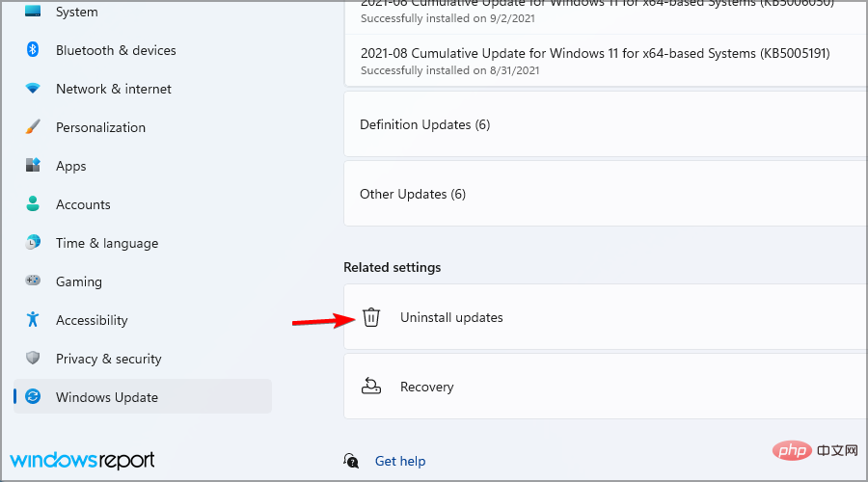Image resolution: width=868 pixels, height=482 pixels.
Task: Select Privacy & security
Action: (143, 359)
